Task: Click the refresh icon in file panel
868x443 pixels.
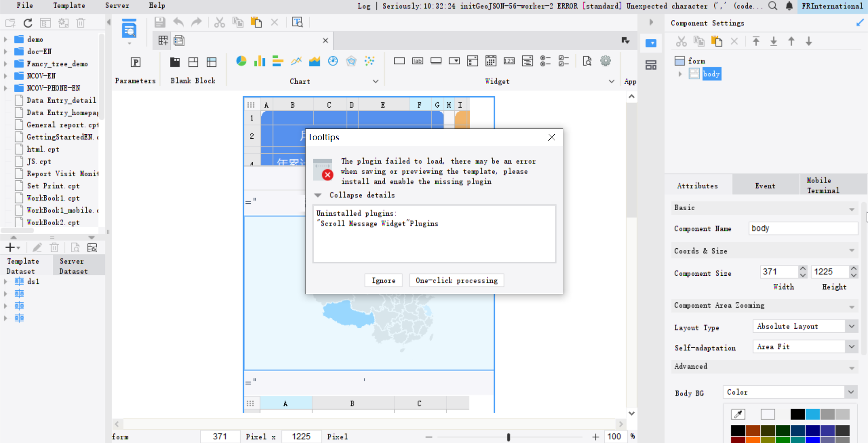Action: (28, 23)
